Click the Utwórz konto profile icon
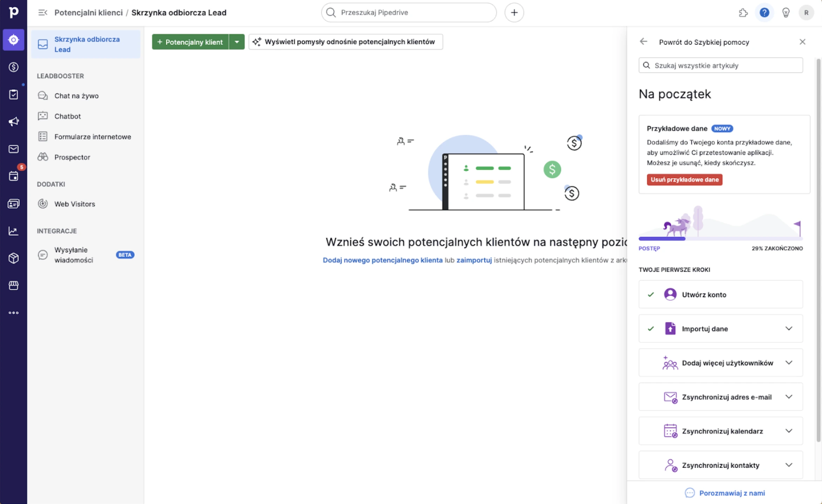Viewport: 822px width, 504px height. click(670, 294)
